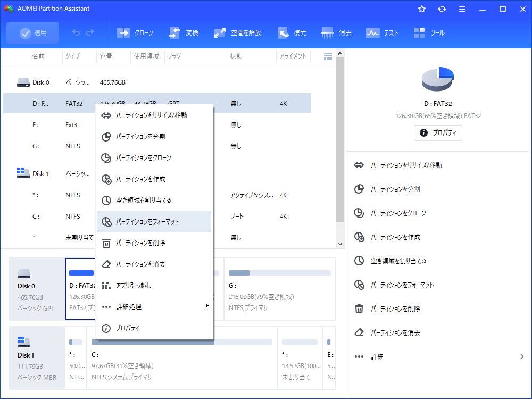This screenshot has width=532, height=399.
Task: Click the redo arrow icon
Action: tap(90, 32)
